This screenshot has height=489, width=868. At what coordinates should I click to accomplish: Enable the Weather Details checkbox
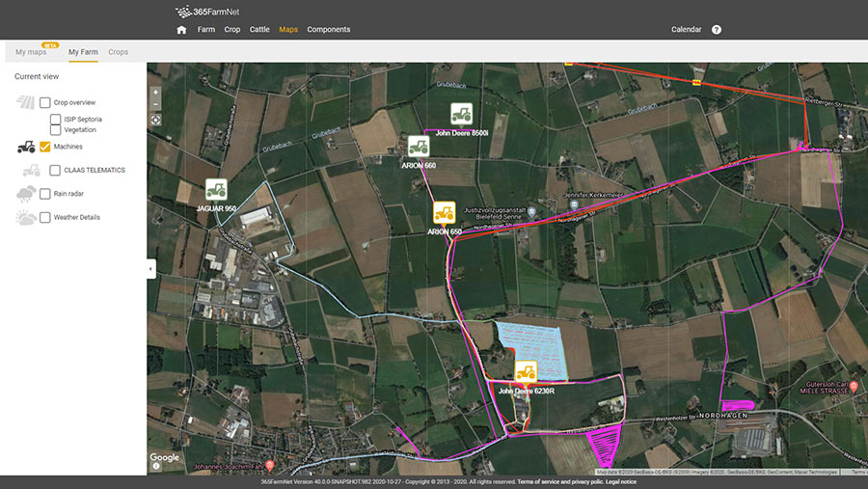click(44, 218)
